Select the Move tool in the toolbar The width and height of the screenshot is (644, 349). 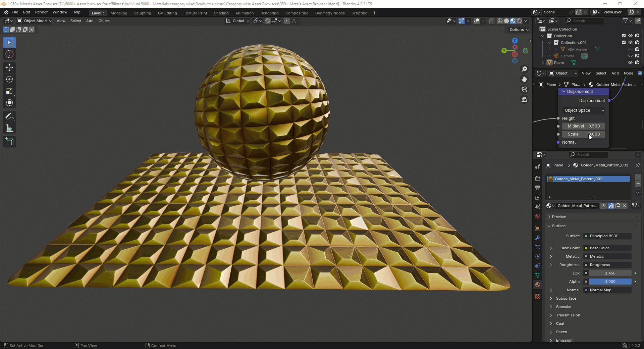pos(9,67)
